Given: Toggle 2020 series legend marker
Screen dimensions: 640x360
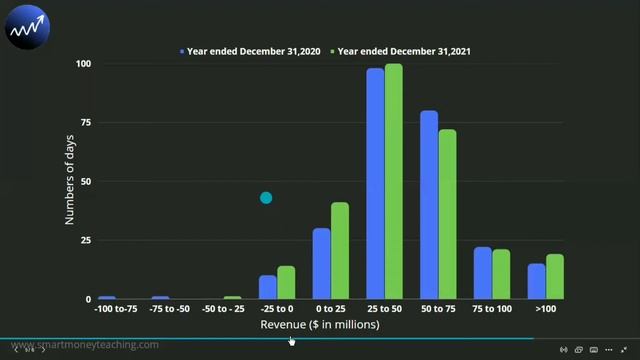Looking at the screenshot, I should click(x=182, y=52).
